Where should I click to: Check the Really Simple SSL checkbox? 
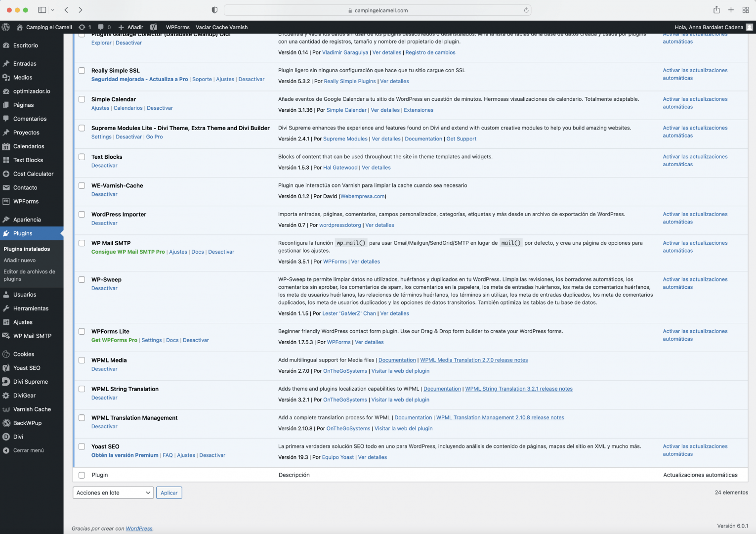[82, 71]
